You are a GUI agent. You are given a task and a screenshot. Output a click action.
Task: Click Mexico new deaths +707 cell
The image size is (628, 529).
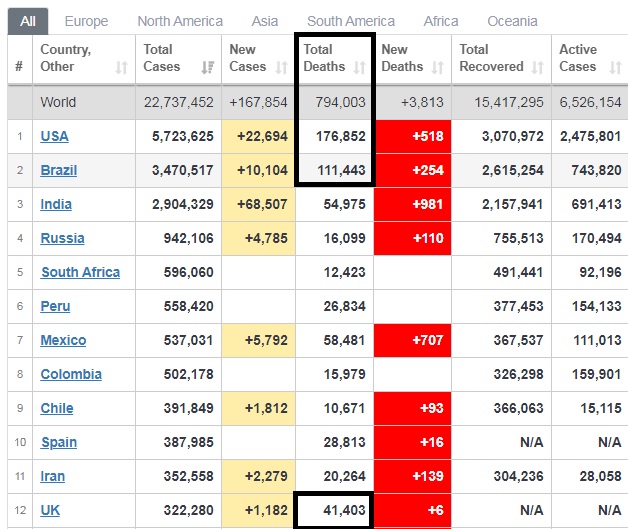click(413, 341)
